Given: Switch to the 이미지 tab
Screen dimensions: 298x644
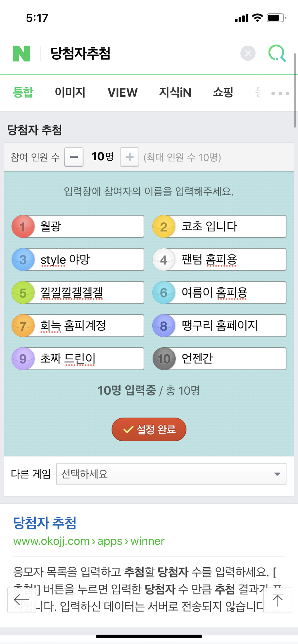Looking at the screenshot, I should click(x=70, y=92).
